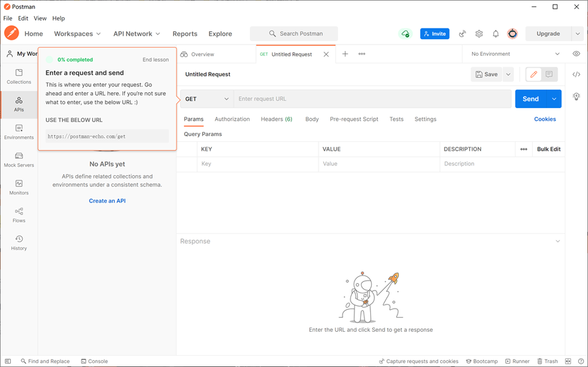Screen dimensions: 588x367
Task: Click the cloud sync status icon
Action: [405, 34]
